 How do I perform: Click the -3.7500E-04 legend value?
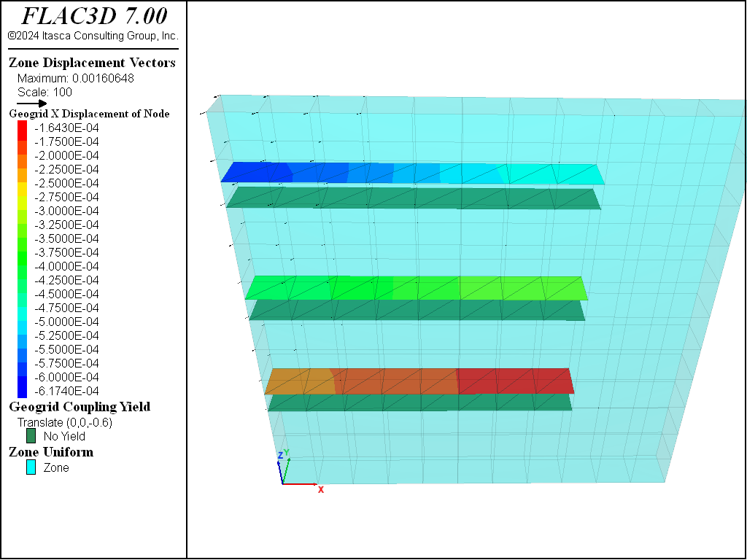coord(66,252)
